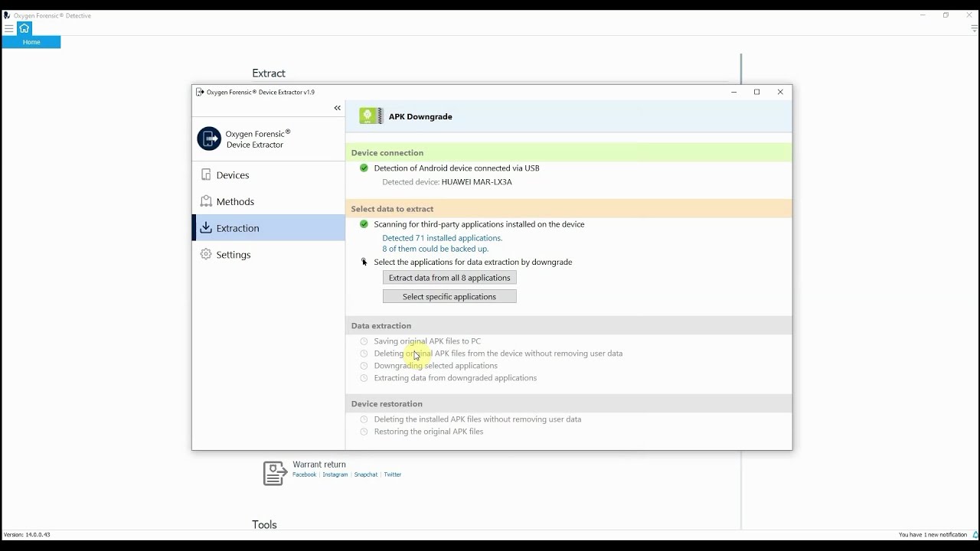Click the notification bell icon in status bar
Screen dimensions: 980x551
(x=975, y=535)
